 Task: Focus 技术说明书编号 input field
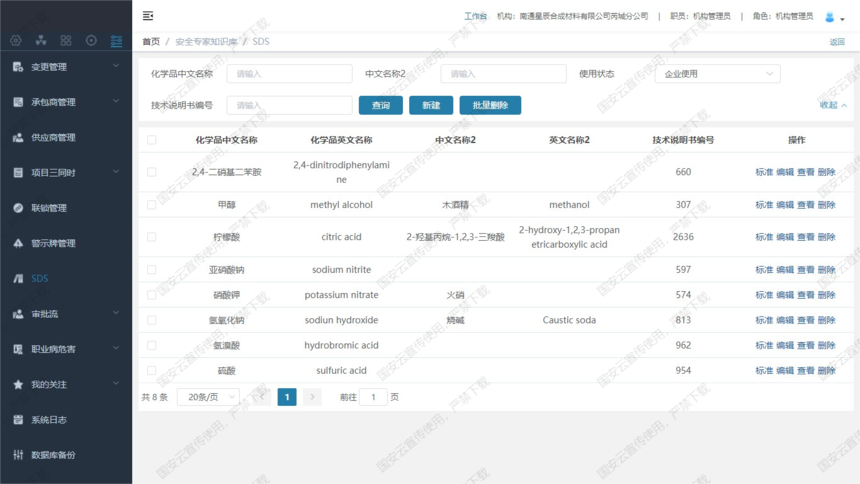click(290, 105)
